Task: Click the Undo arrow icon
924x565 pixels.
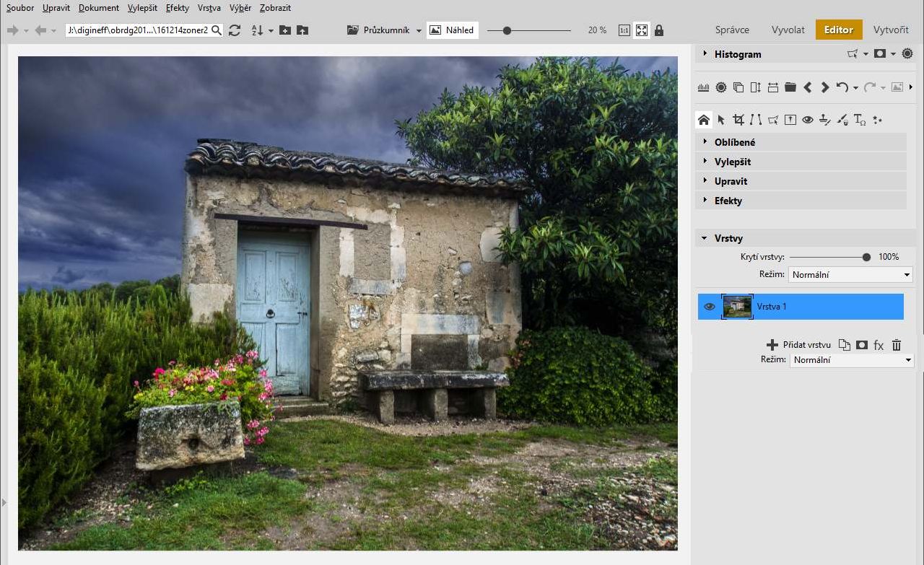Action: pos(842,87)
